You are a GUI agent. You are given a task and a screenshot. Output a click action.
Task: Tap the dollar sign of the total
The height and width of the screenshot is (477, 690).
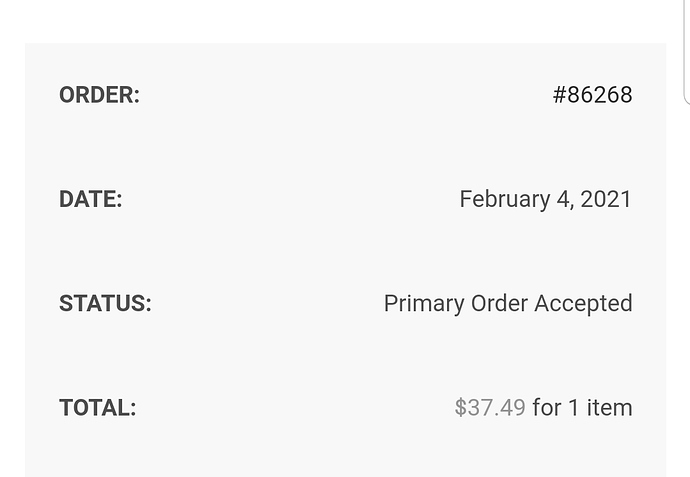[x=460, y=407]
